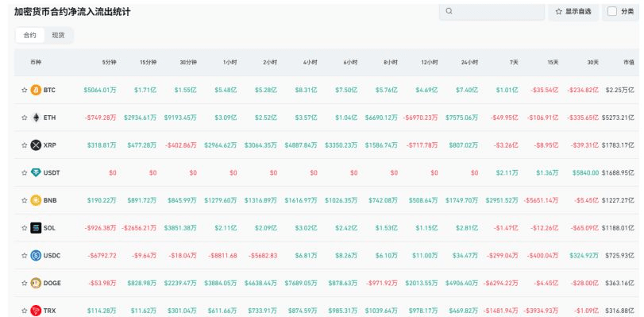The height and width of the screenshot is (317, 644).
Task: Click the star in 显示自选 button
Action: tap(558, 11)
